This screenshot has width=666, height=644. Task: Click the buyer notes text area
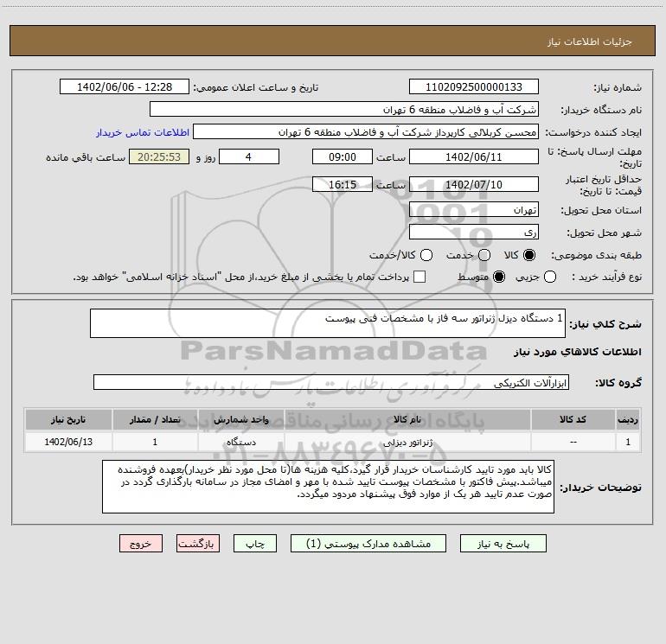click(x=328, y=487)
